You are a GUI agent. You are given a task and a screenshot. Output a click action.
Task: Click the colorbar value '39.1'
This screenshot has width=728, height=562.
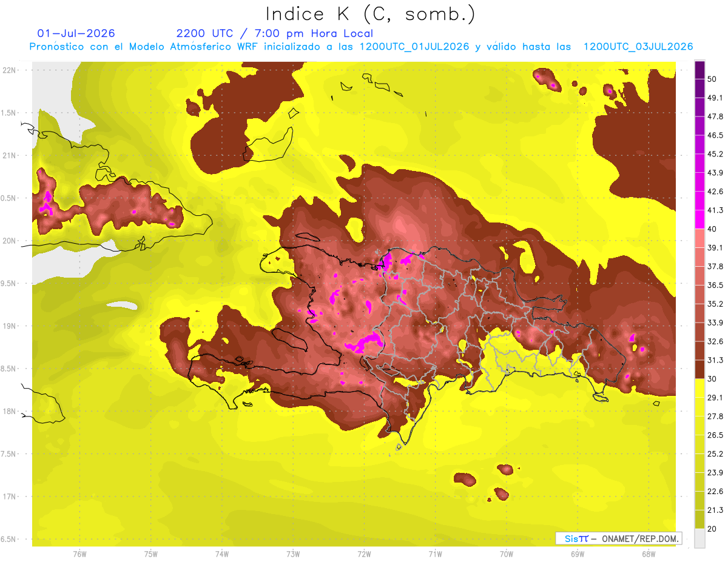tap(716, 247)
